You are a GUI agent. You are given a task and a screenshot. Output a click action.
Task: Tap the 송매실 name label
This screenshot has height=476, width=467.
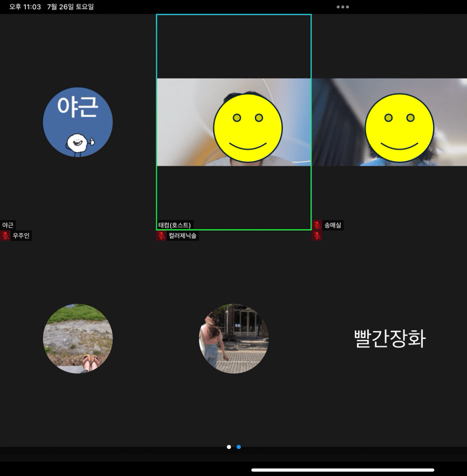coord(333,225)
